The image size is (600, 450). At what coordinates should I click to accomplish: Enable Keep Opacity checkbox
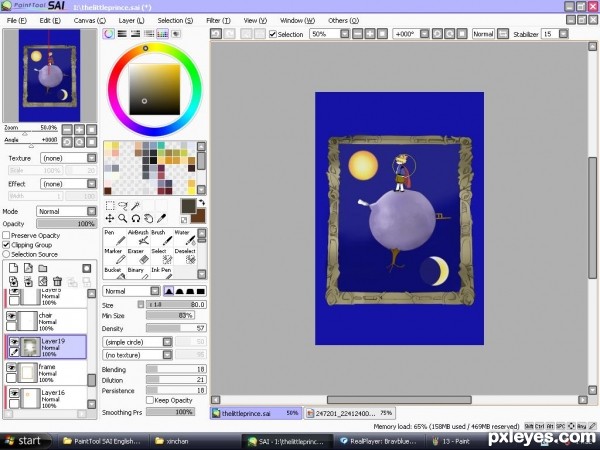point(150,400)
